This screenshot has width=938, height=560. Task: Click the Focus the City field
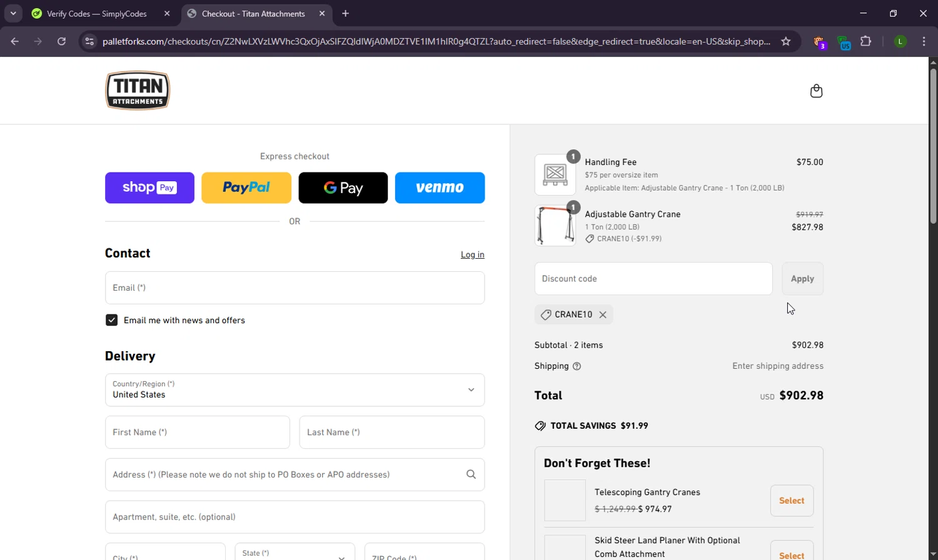(165, 552)
